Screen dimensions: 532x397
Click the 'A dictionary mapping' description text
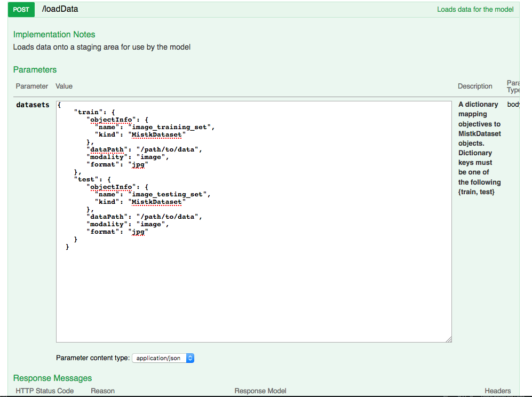pyautogui.click(x=478, y=109)
